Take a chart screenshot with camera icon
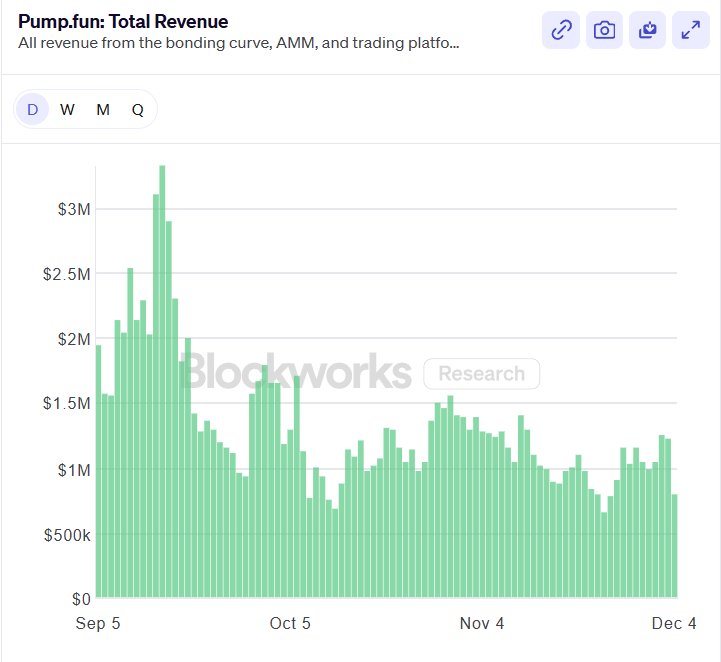The image size is (721, 662). tap(604, 30)
